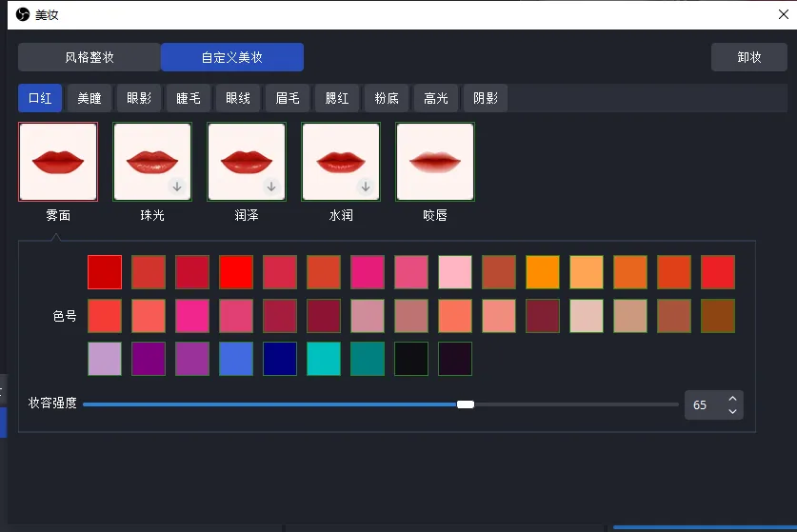Click the download arrow on 润泽 lipstick
This screenshot has width=797, height=532.
point(271,187)
